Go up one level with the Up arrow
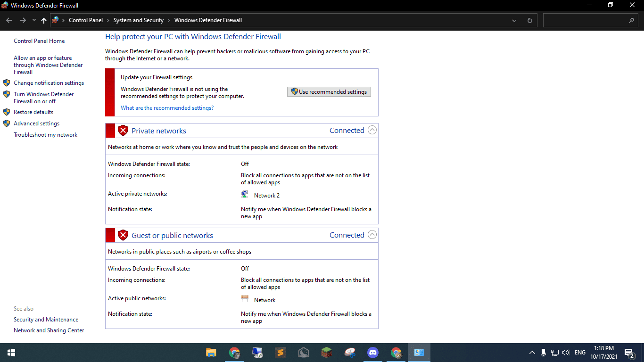Image resolution: width=644 pixels, height=362 pixels. 44,20
